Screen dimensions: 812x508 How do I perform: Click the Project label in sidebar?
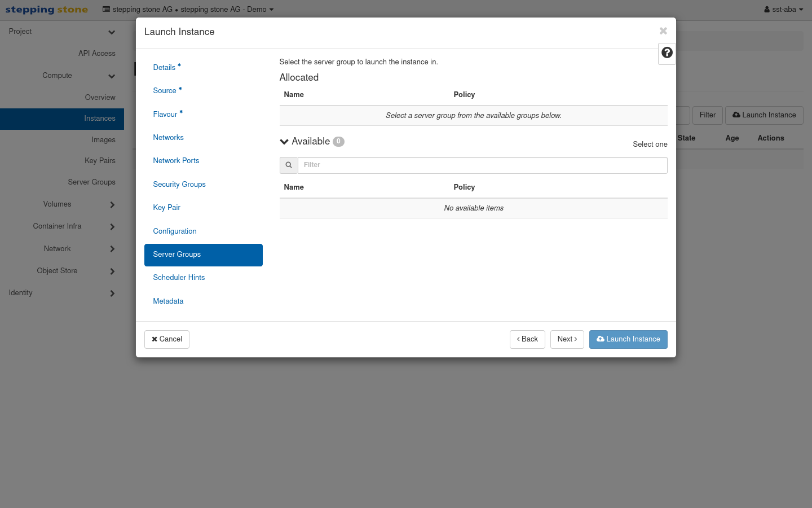pyautogui.click(x=20, y=31)
